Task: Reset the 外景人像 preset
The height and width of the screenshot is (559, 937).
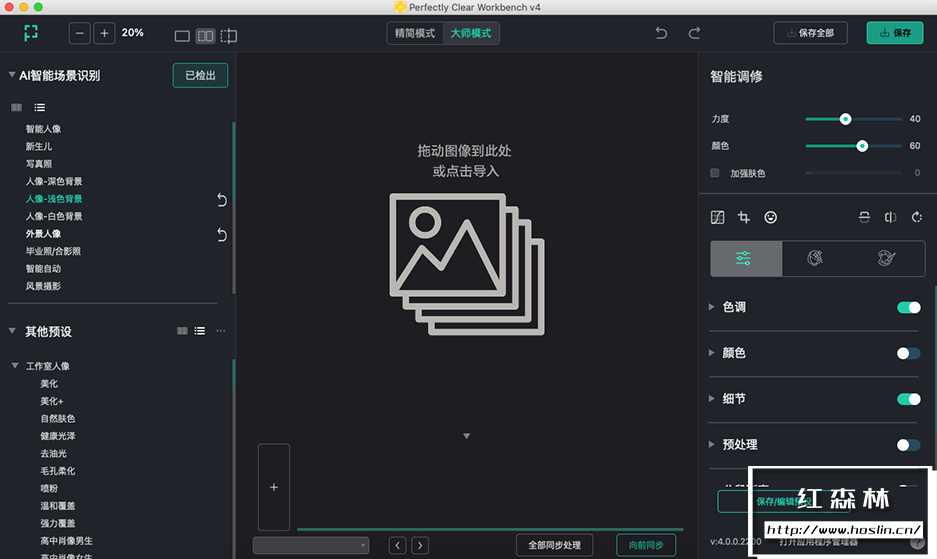Action: point(222,234)
